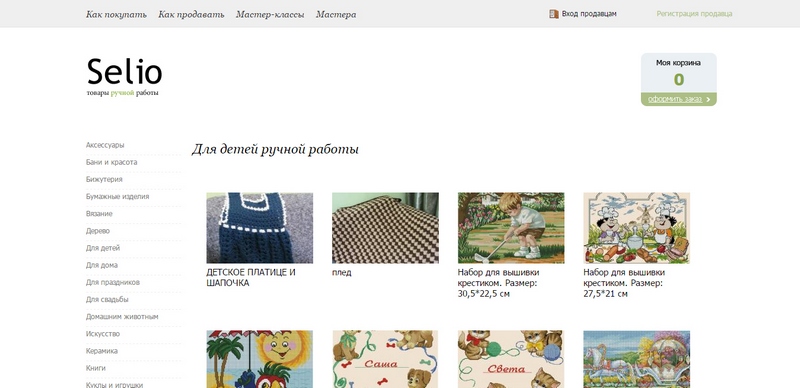Click the 'Вход продавцам' link
This screenshot has height=388, width=800.
(589, 14)
